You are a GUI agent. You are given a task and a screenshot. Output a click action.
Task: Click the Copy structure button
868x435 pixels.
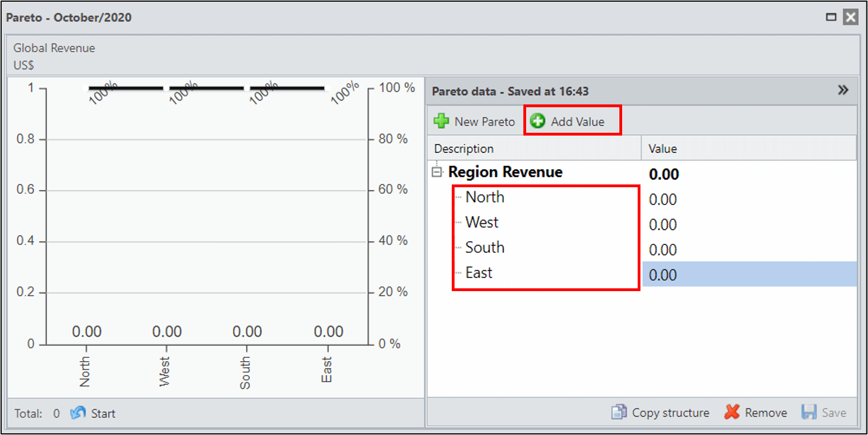[x=660, y=413]
